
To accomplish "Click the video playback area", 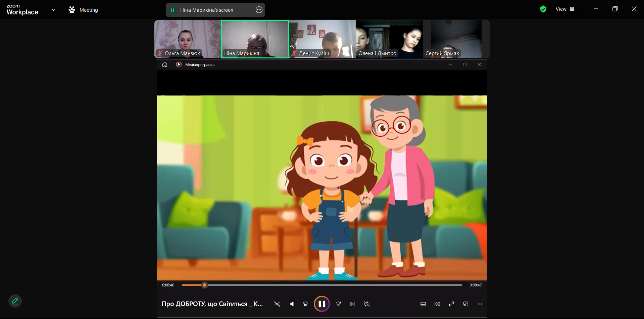I will click(322, 188).
